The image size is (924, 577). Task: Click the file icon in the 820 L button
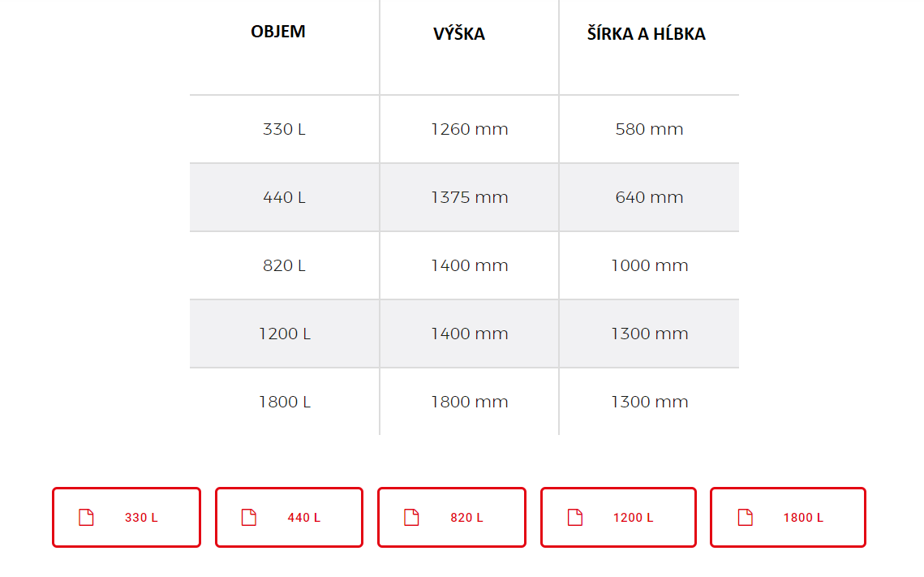(411, 518)
